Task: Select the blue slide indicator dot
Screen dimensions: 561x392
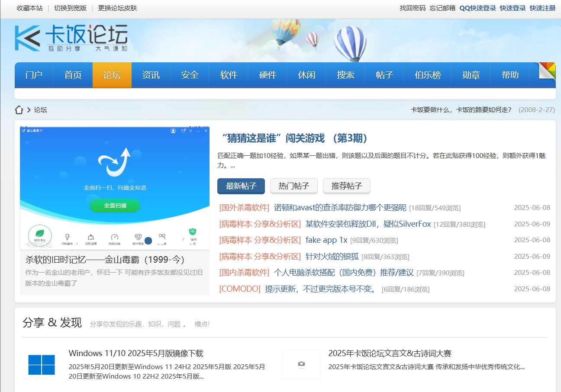Action: tap(148, 241)
